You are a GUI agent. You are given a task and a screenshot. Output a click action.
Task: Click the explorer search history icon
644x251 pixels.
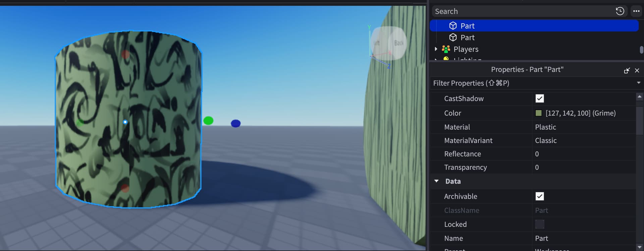[620, 11]
